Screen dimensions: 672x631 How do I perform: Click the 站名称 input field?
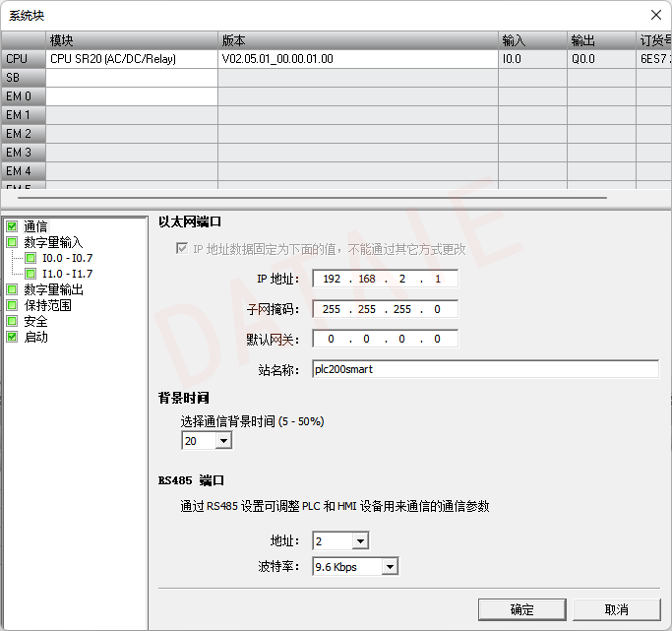[484, 369]
